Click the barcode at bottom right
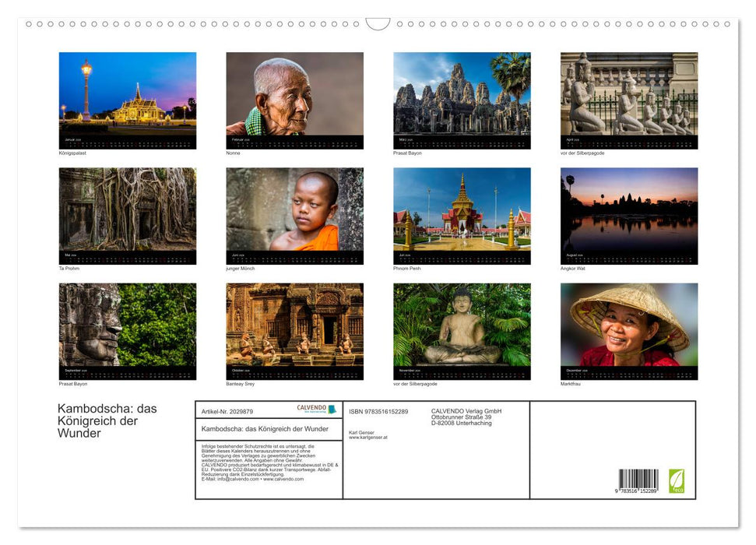This screenshot has width=756, height=545. coord(638,482)
